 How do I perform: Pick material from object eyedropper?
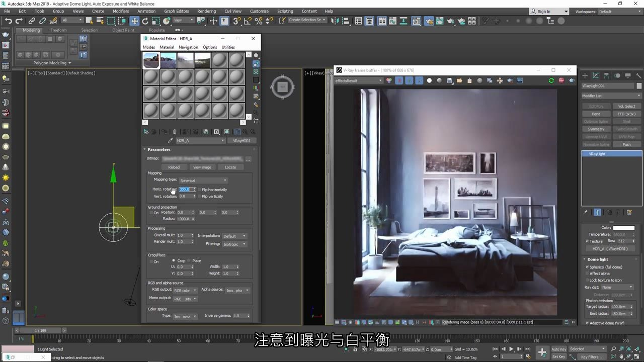coord(170,141)
